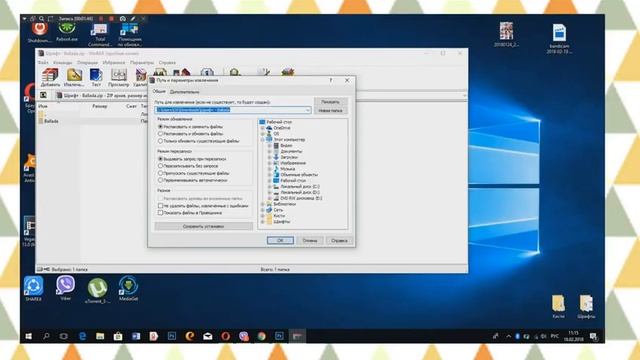The width and height of the screenshot is (640, 360).
Task: Click the Добавить (Add) toolbar icon in WinRAR
Action: [x=50, y=78]
